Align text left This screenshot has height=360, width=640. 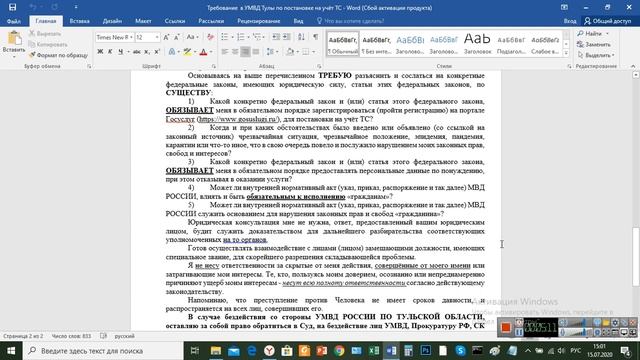pyautogui.click(x=224, y=52)
